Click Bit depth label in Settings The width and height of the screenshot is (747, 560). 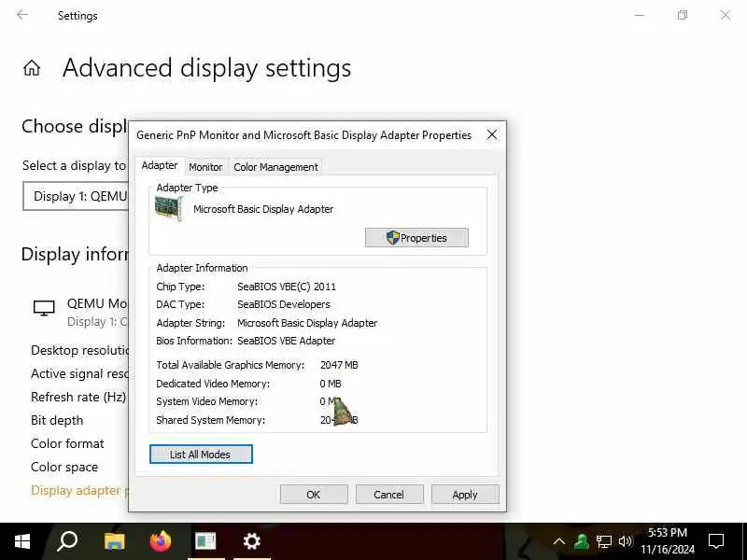pos(57,420)
